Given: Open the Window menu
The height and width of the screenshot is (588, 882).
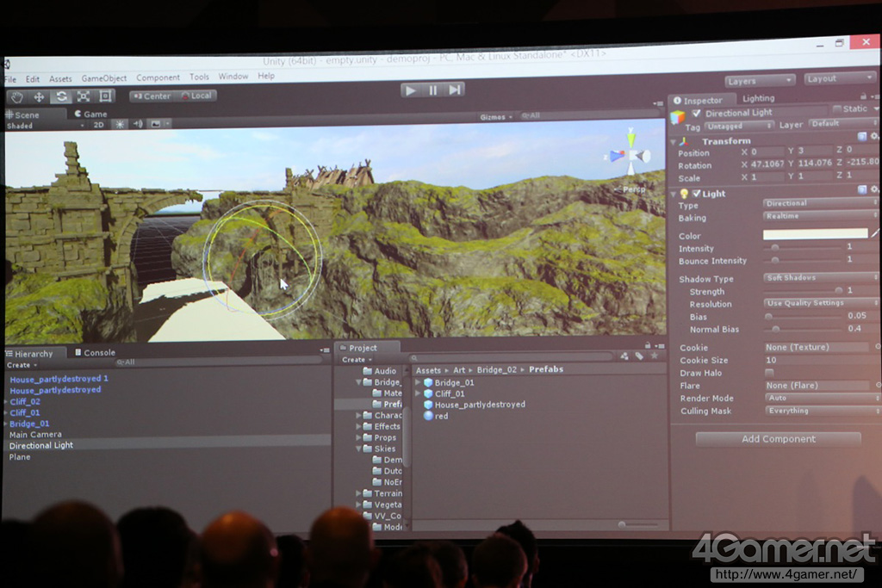Looking at the screenshot, I should [x=233, y=76].
